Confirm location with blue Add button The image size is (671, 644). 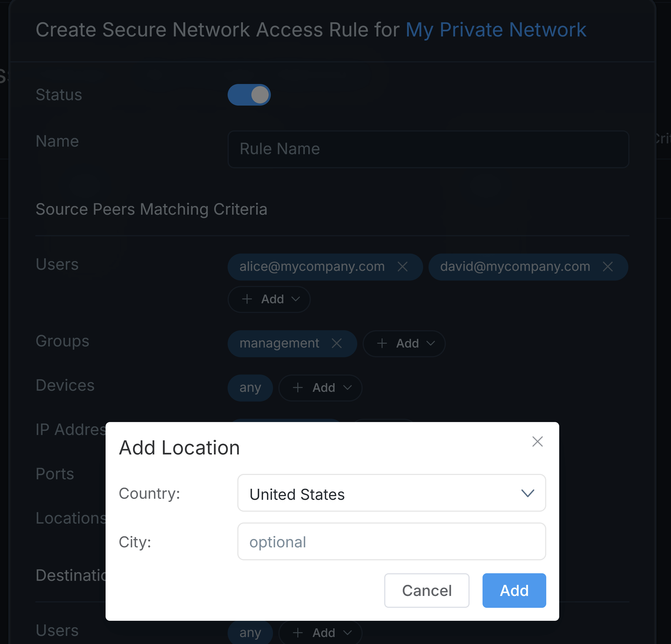point(514,591)
